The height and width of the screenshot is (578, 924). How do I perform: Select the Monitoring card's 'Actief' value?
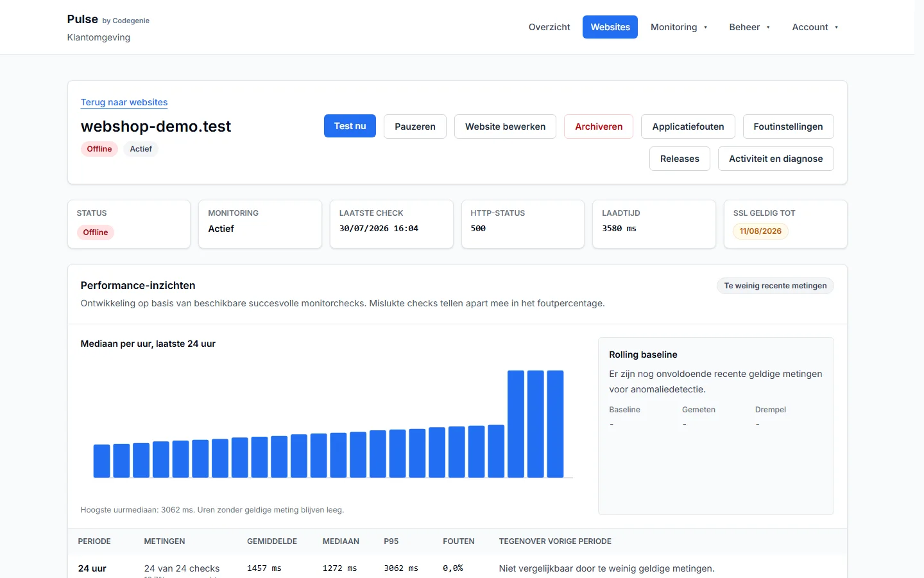click(221, 229)
